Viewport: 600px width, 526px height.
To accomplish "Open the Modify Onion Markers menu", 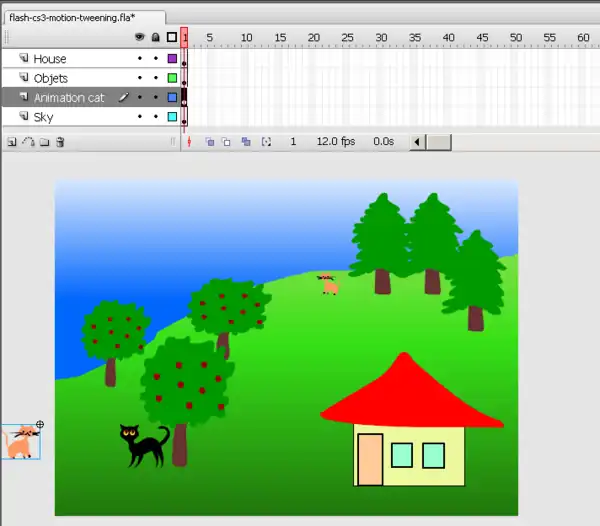I will 266,142.
